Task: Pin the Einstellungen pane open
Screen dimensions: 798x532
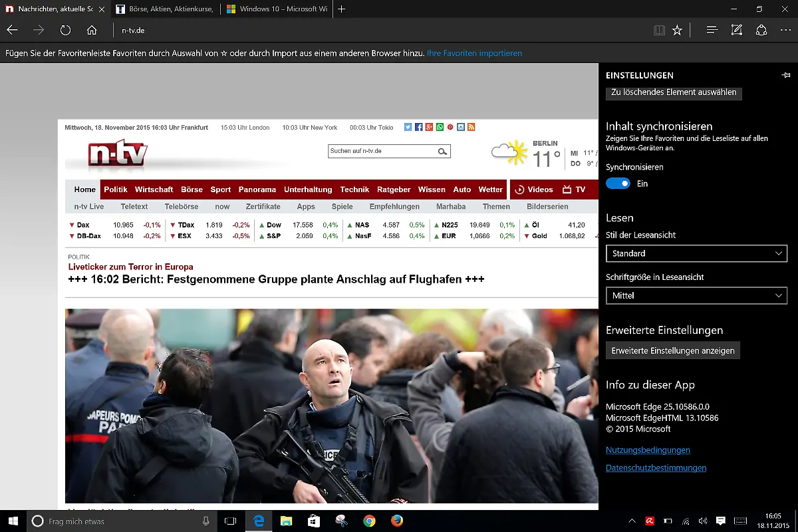Action: click(x=787, y=75)
